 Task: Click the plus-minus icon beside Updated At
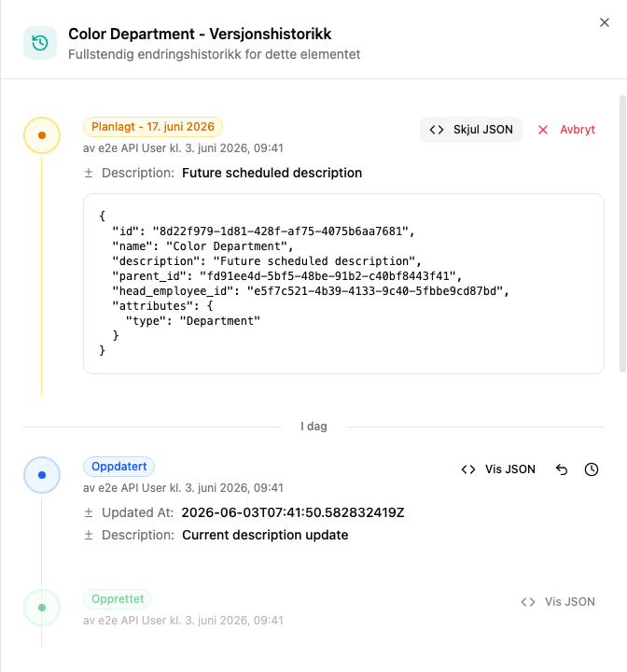tap(89, 512)
